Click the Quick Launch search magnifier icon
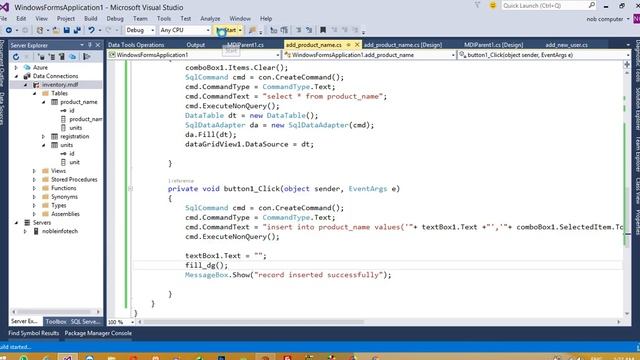The height and width of the screenshot is (360, 640). (591, 5)
